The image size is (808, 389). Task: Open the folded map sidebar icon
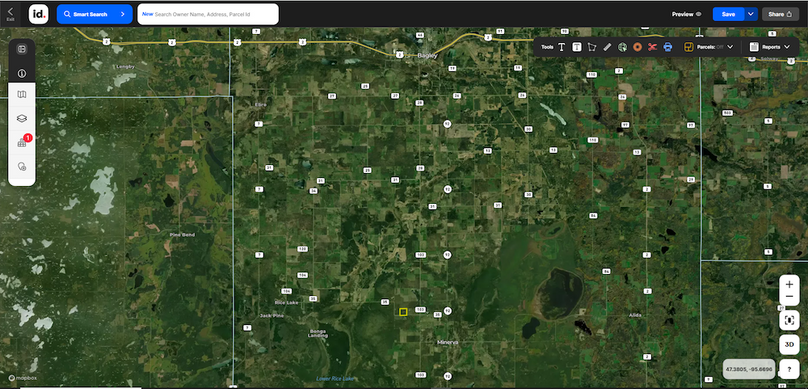22,95
